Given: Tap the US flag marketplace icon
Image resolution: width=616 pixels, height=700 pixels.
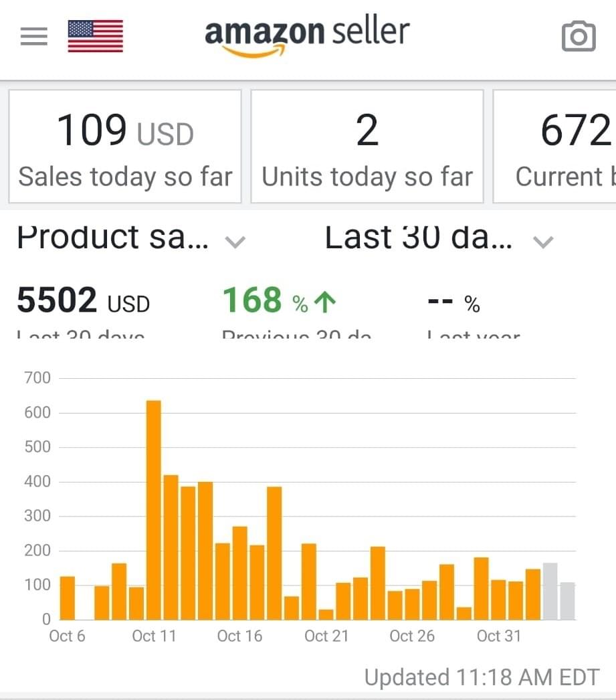Looking at the screenshot, I should [x=96, y=36].
